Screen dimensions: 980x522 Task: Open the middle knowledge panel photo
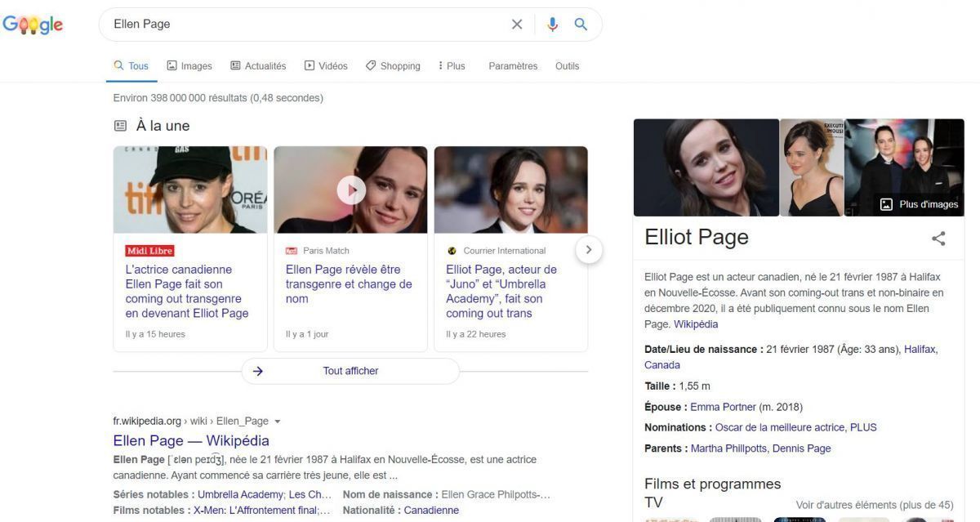[812, 167]
